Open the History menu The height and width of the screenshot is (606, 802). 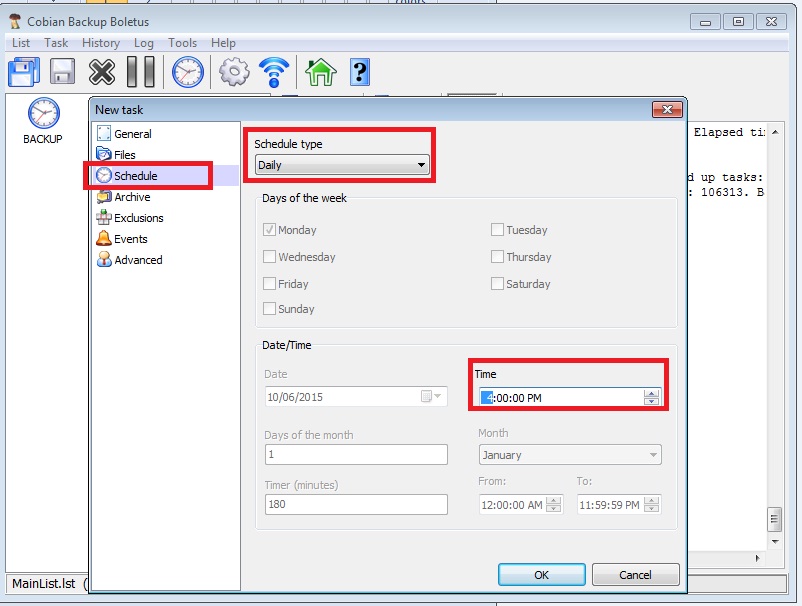[100, 43]
